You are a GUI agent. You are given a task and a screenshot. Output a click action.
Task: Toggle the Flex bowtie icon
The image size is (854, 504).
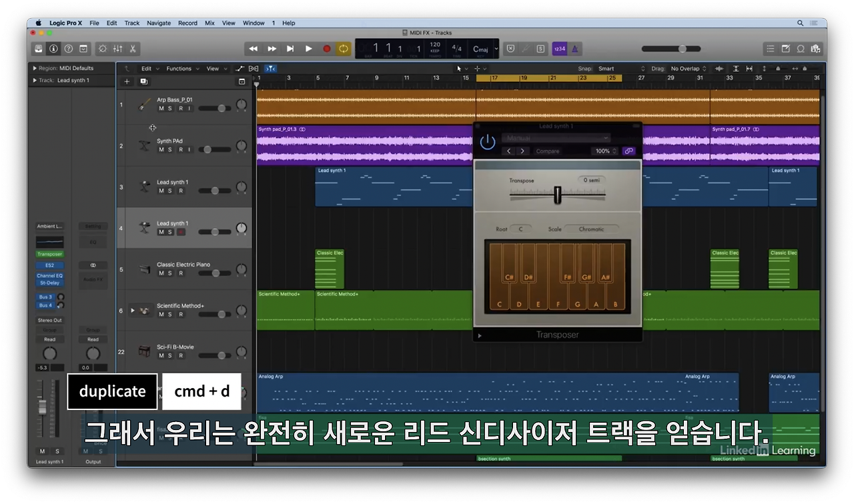(x=254, y=69)
